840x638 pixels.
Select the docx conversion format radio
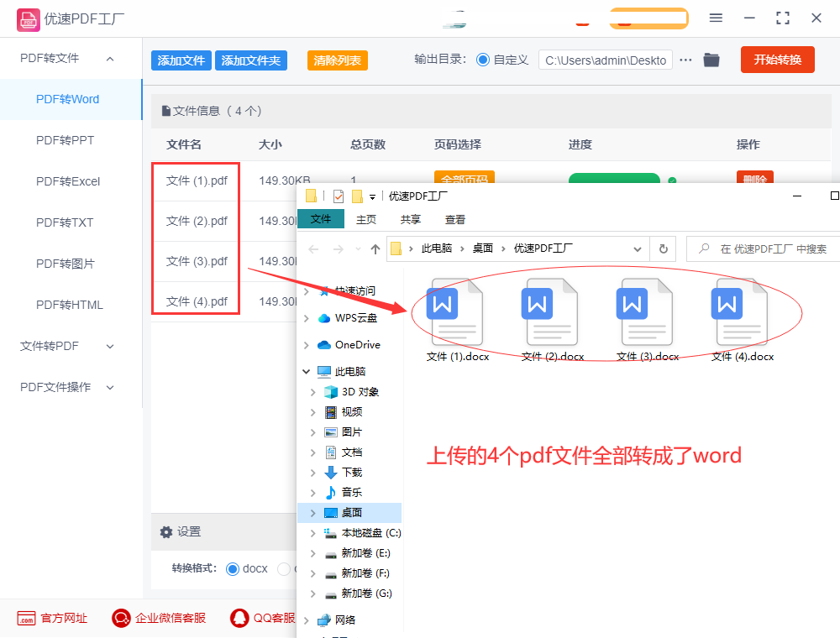pyautogui.click(x=233, y=569)
